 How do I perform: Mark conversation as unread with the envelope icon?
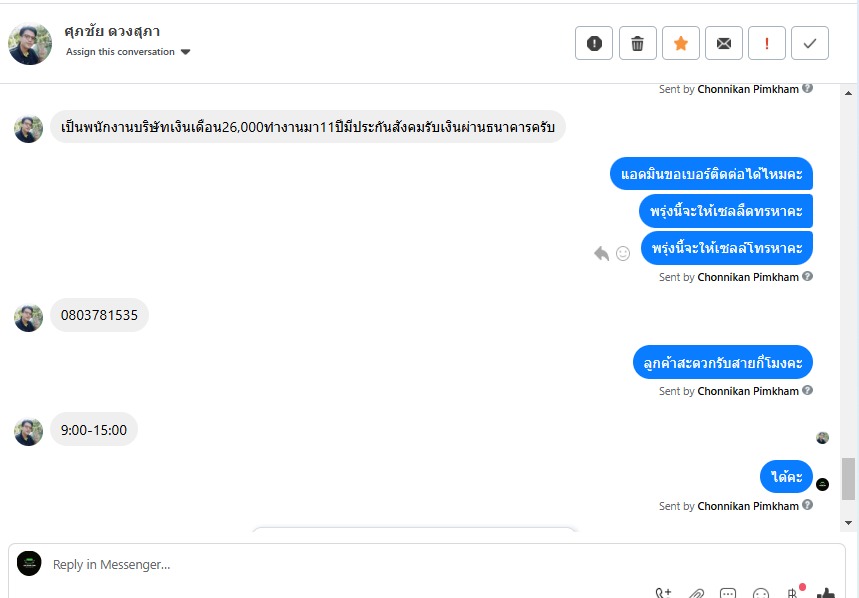[723, 43]
